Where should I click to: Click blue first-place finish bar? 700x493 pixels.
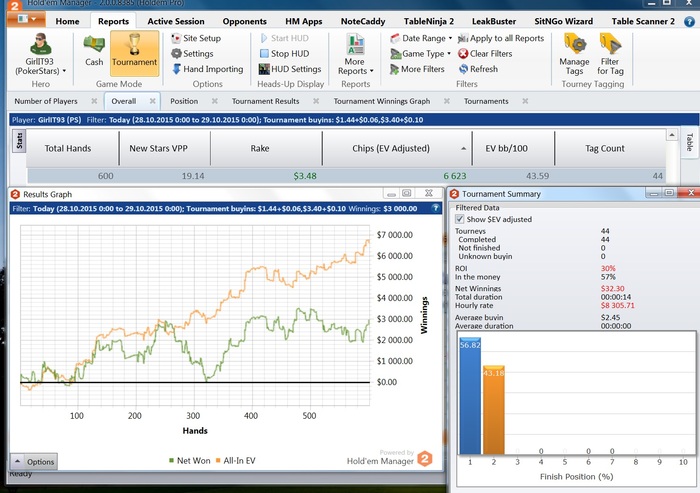click(x=470, y=396)
